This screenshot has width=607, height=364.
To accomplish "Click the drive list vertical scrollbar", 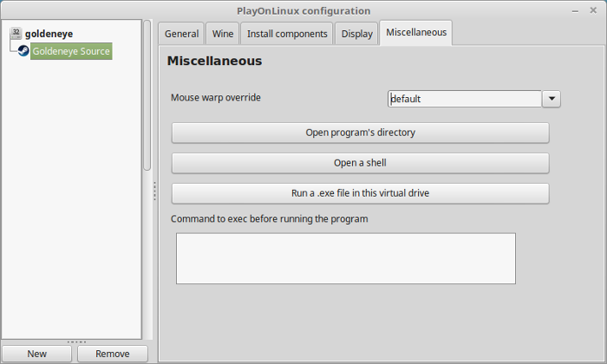I will 147,95.
